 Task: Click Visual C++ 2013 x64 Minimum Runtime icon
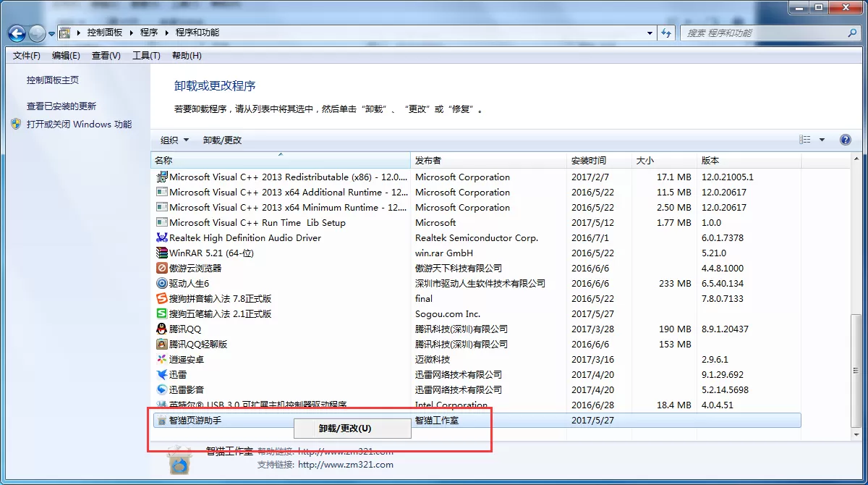[162, 207]
